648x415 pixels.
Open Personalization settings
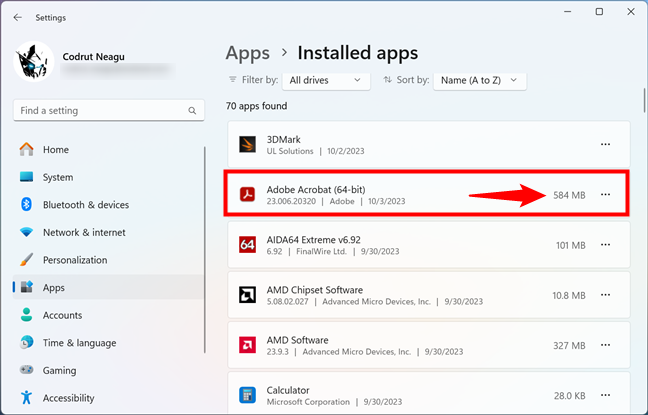(x=109, y=260)
